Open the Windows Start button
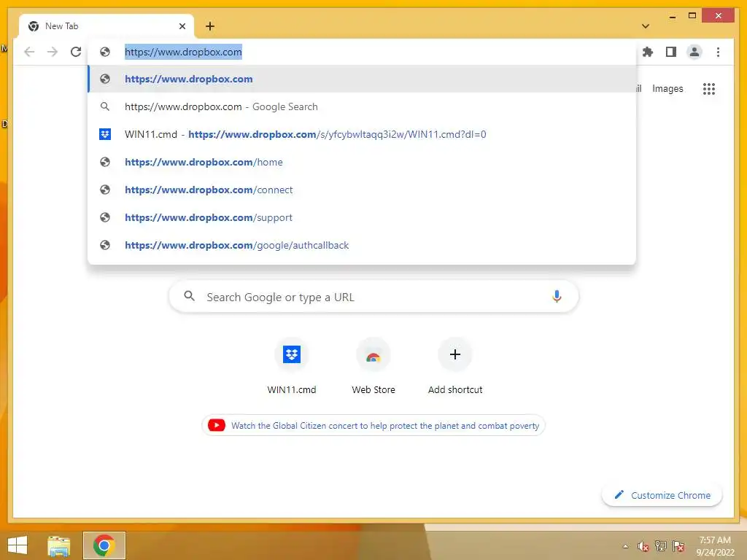 pos(18,545)
